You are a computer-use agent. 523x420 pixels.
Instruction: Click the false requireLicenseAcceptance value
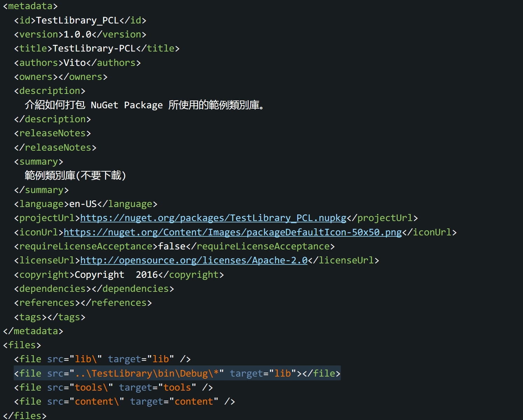pos(172,246)
